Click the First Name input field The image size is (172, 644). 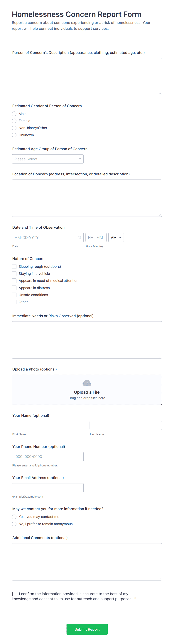tap(48, 426)
